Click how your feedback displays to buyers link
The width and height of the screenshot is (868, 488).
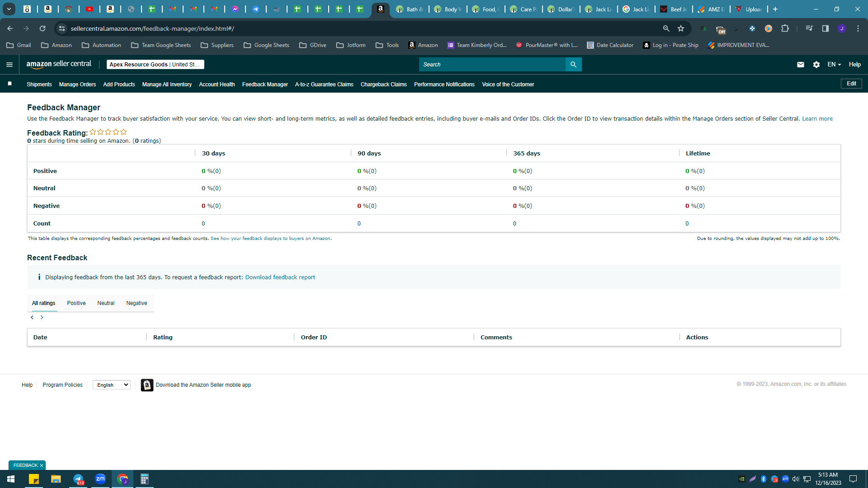[270, 239]
